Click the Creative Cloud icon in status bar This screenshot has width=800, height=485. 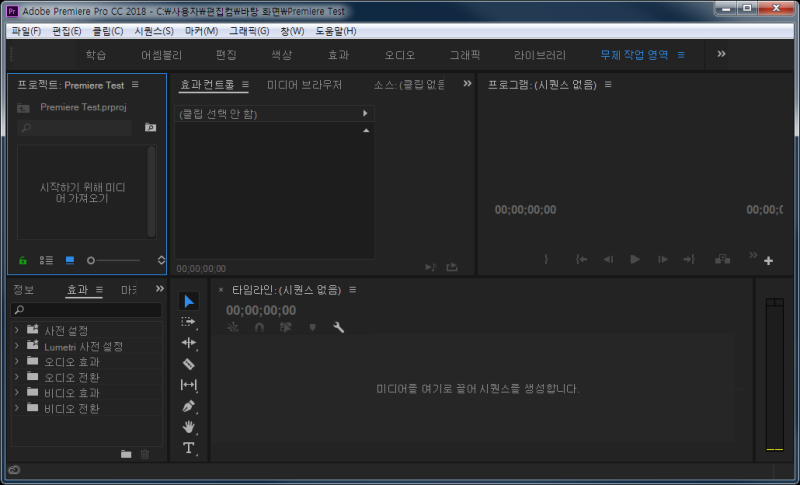[x=14, y=470]
